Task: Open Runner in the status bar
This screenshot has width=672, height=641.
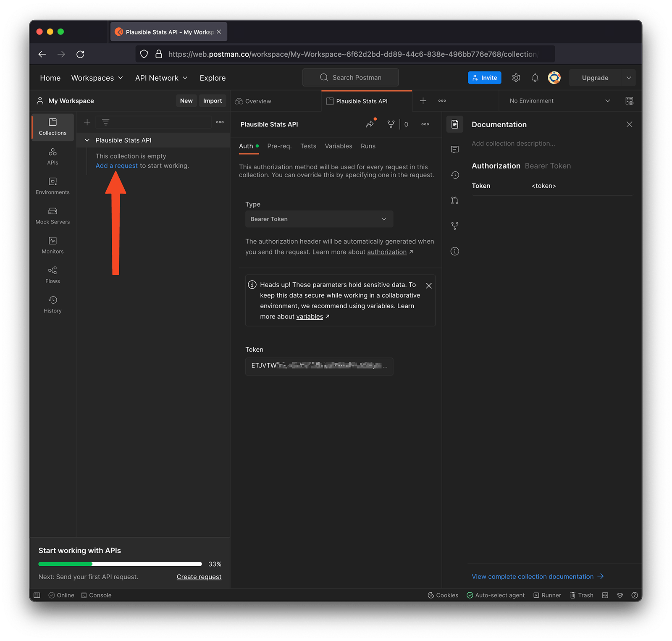Action: [547, 595]
